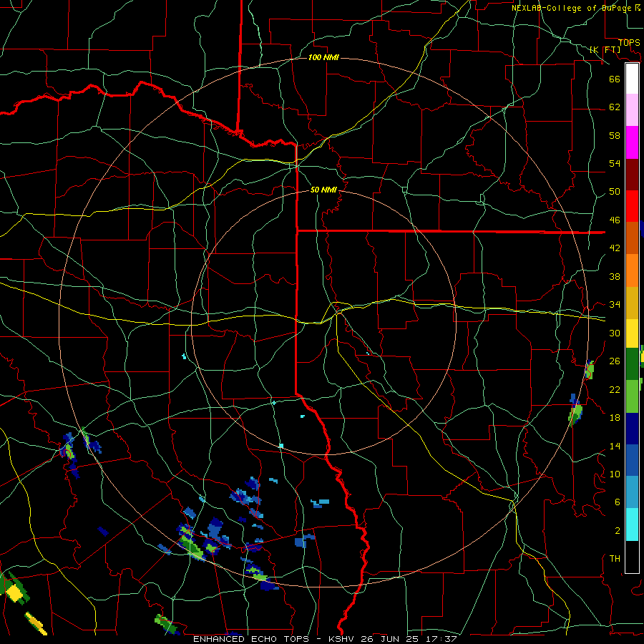Screen dimensions: 644x644
Task: Click the bright orange legend block
Action: point(632,270)
